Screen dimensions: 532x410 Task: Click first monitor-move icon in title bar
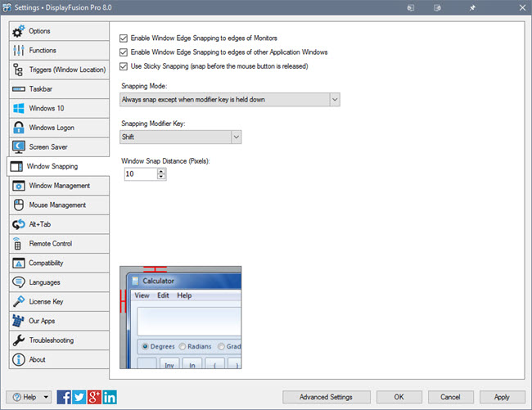(411, 7)
